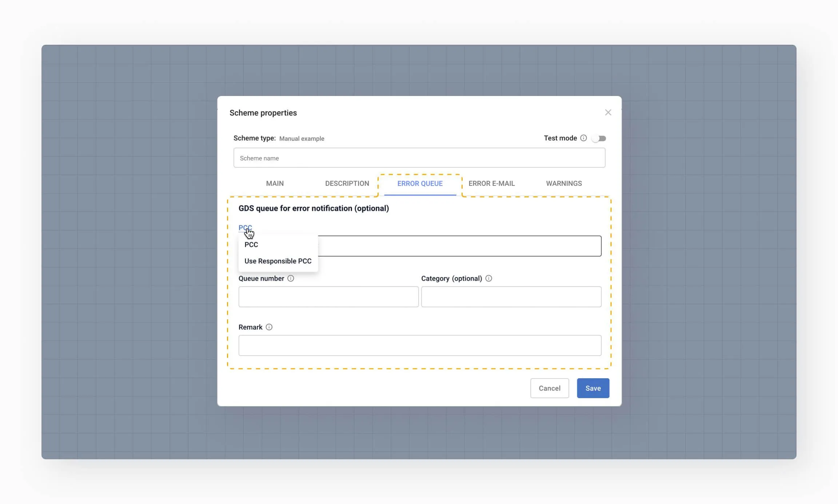Choose Use Responsible PCC option
Image resolution: width=838 pixels, height=504 pixels.
pos(278,261)
